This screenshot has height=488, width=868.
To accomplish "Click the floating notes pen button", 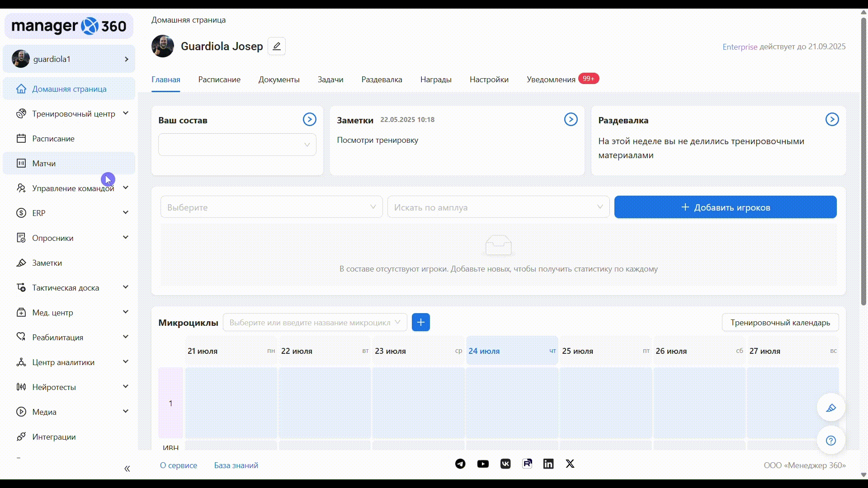I will [x=831, y=408].
